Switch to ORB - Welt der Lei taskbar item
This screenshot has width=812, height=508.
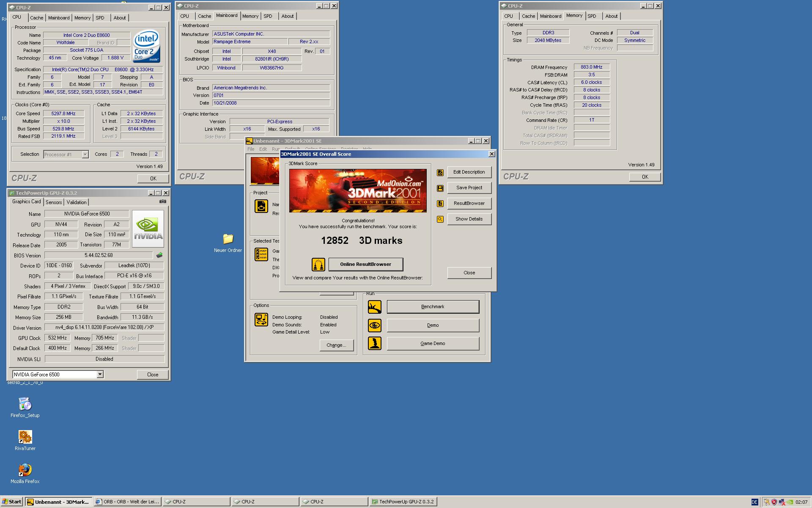pos(128,502)
